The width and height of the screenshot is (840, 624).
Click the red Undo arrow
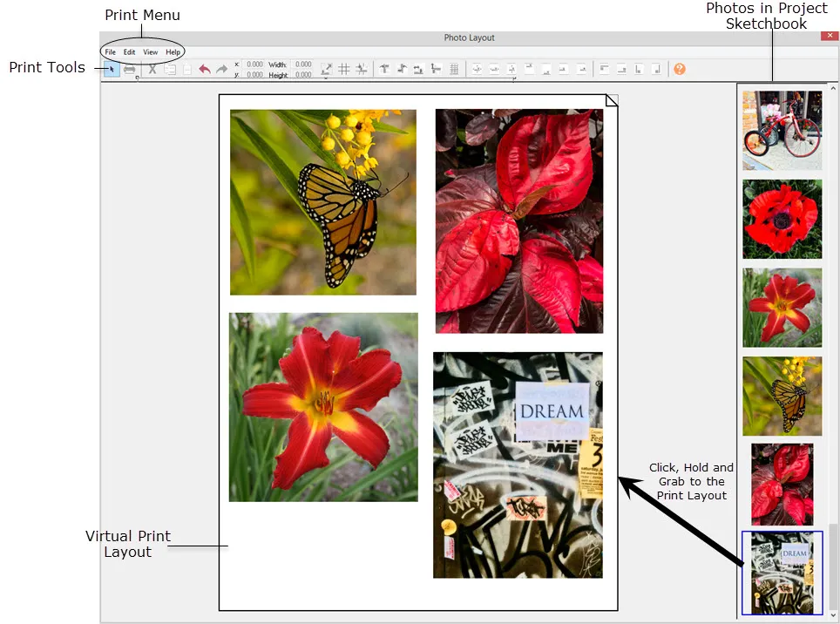[205, 69]
